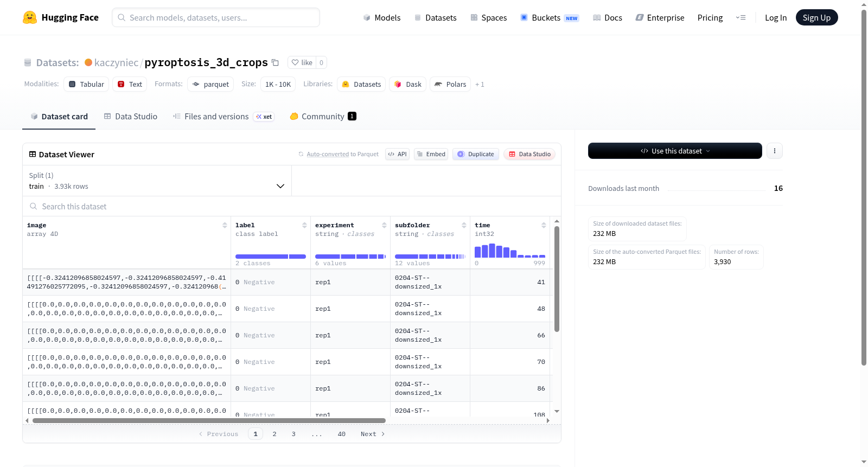Open the Community tab

(x=323, y=116)
